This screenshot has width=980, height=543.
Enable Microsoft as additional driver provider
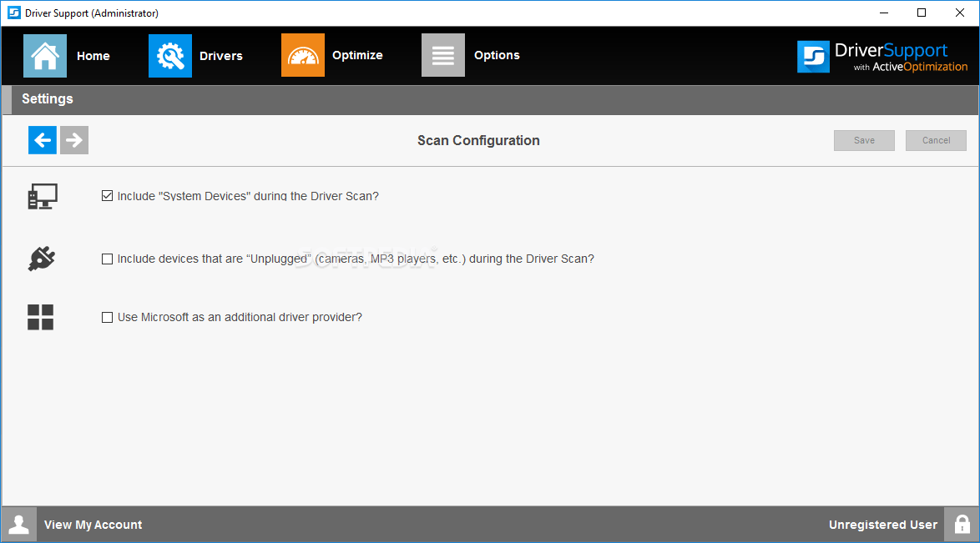(x=108, y=318)
